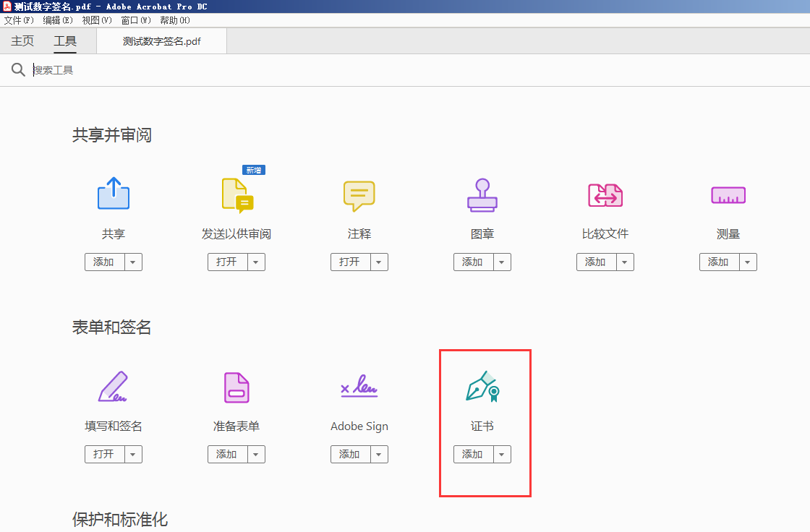
Task: Expand dropdown arrow under Adobe Sign
Action: 380,455
